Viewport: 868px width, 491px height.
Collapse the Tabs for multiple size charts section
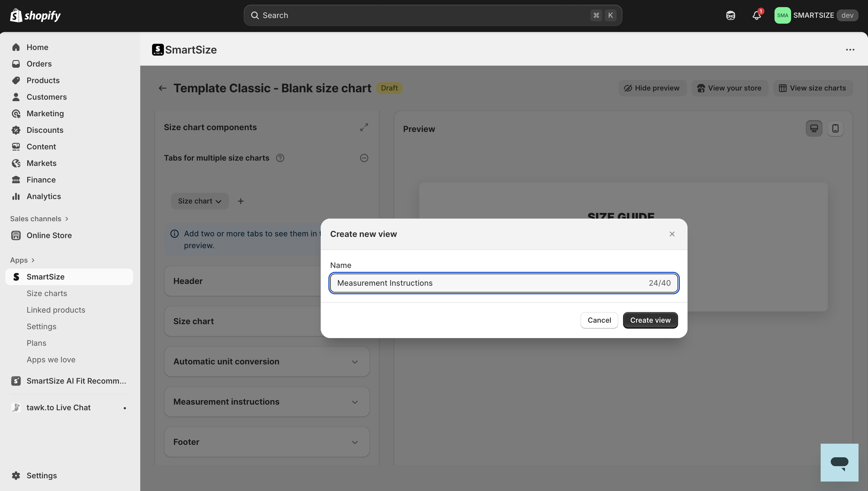tap(364, 158)
